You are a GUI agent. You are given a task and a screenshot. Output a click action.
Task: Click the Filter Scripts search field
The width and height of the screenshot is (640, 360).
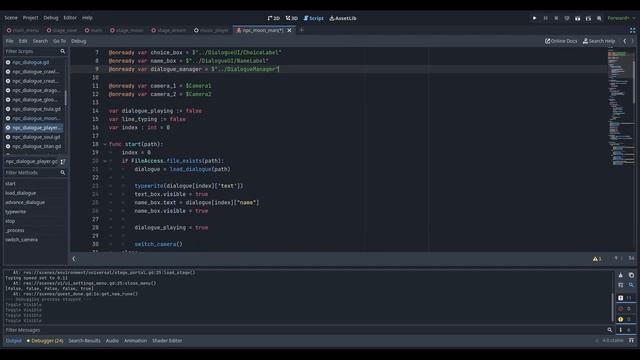tap(35, 51)
